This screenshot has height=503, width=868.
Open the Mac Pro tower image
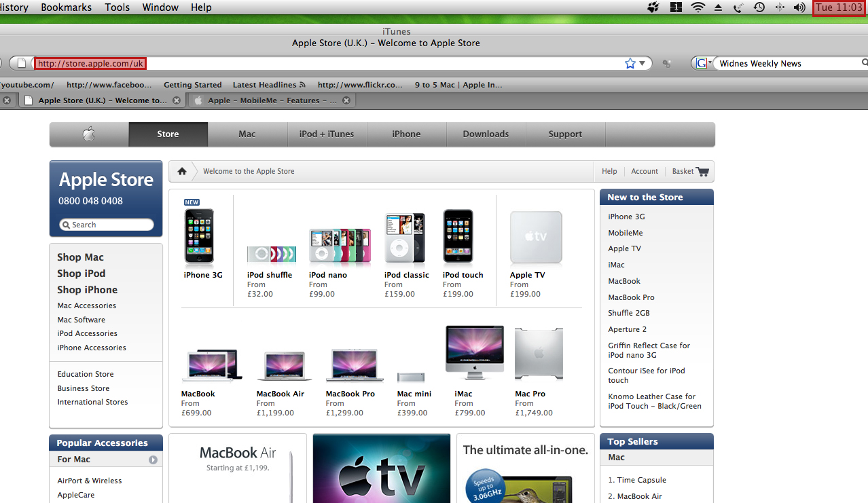(539, 354)
